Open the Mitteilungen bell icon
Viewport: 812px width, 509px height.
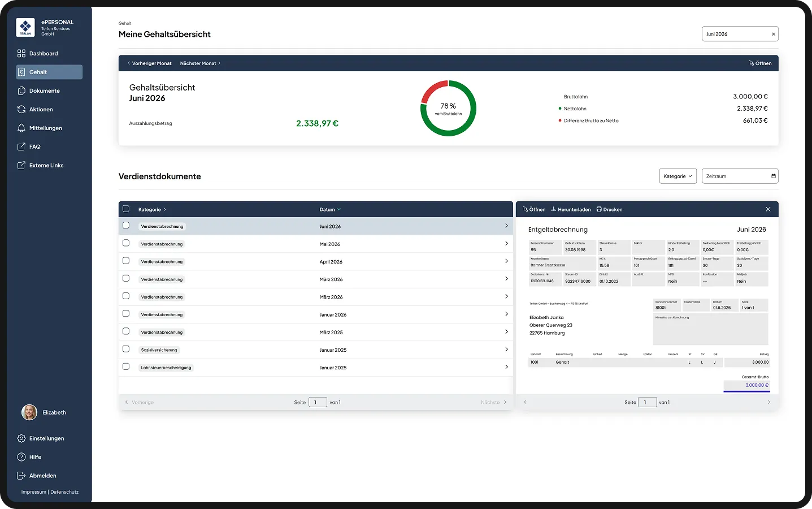[x=21, y=128]
